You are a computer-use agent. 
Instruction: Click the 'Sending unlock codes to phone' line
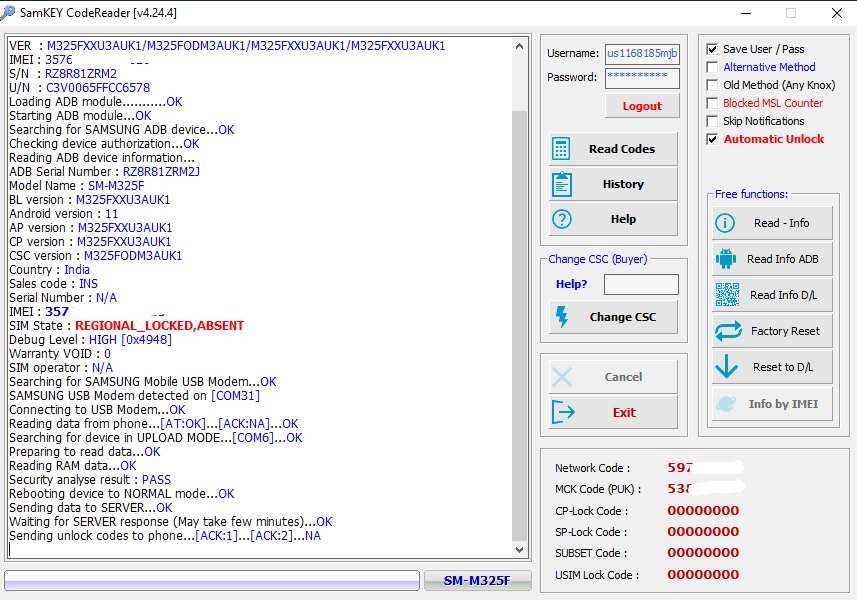coord(165,536)
